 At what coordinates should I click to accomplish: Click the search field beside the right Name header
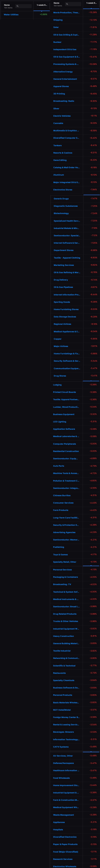coord(73,4)
